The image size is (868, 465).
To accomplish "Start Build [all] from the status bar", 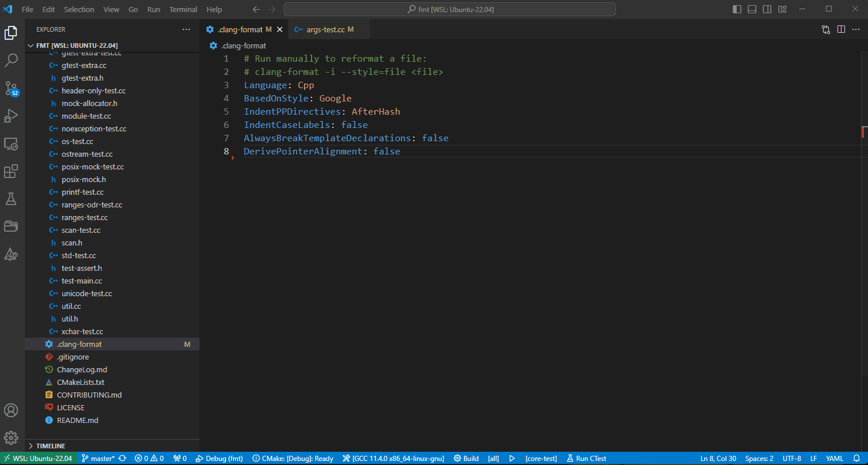I will coord(466,458).
